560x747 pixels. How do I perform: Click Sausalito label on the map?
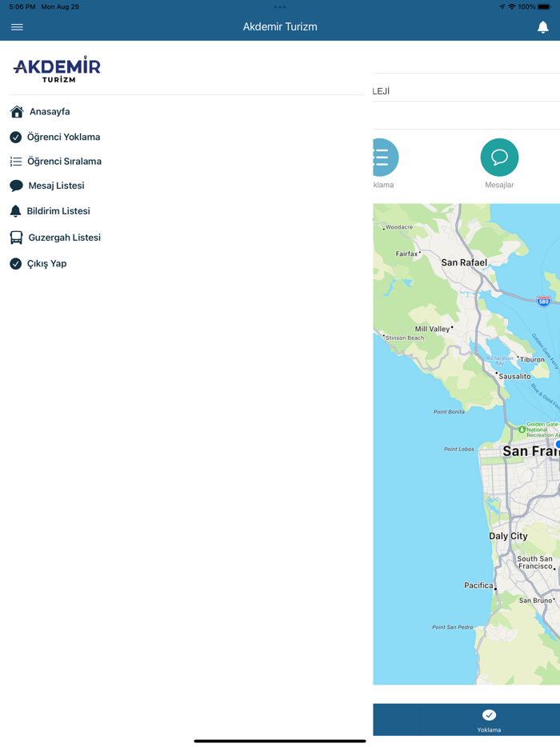tap(514, 377)
